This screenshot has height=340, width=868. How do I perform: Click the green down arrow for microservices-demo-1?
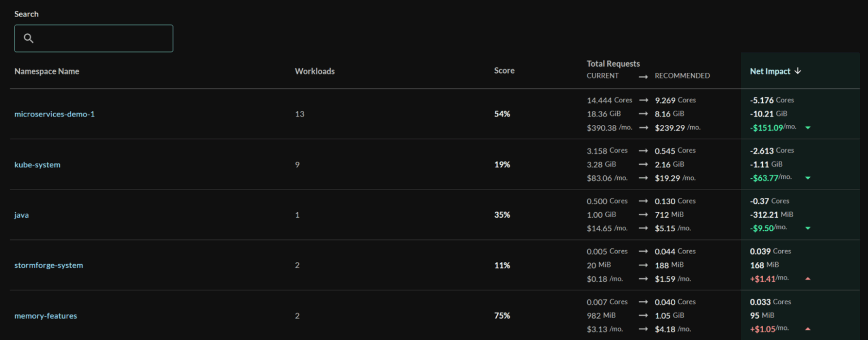[808, 128]
